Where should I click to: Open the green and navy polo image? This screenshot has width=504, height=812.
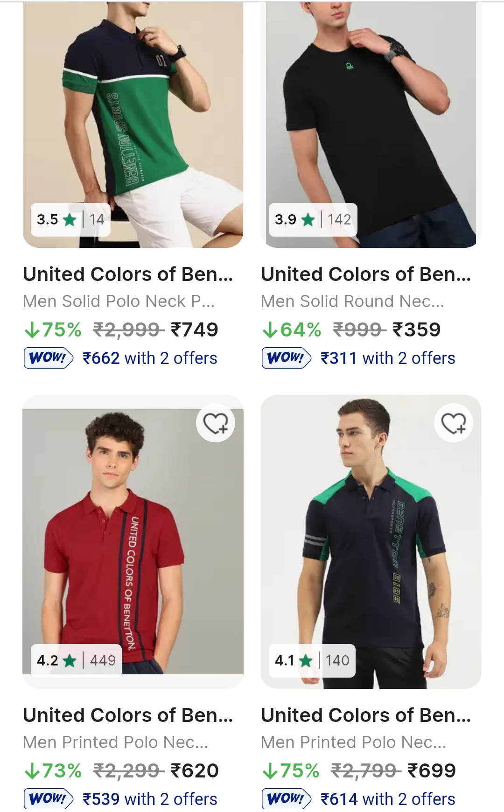coord(133,117)
